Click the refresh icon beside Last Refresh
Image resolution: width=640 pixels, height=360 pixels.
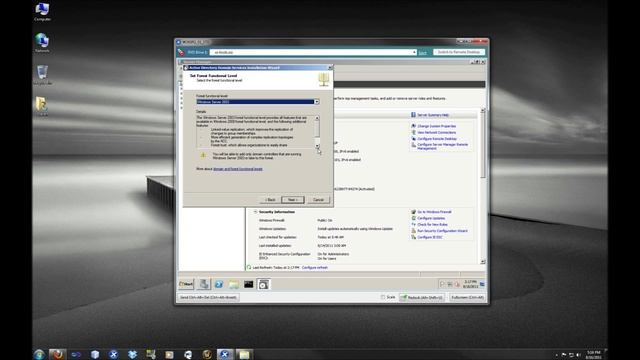[249, 268]
